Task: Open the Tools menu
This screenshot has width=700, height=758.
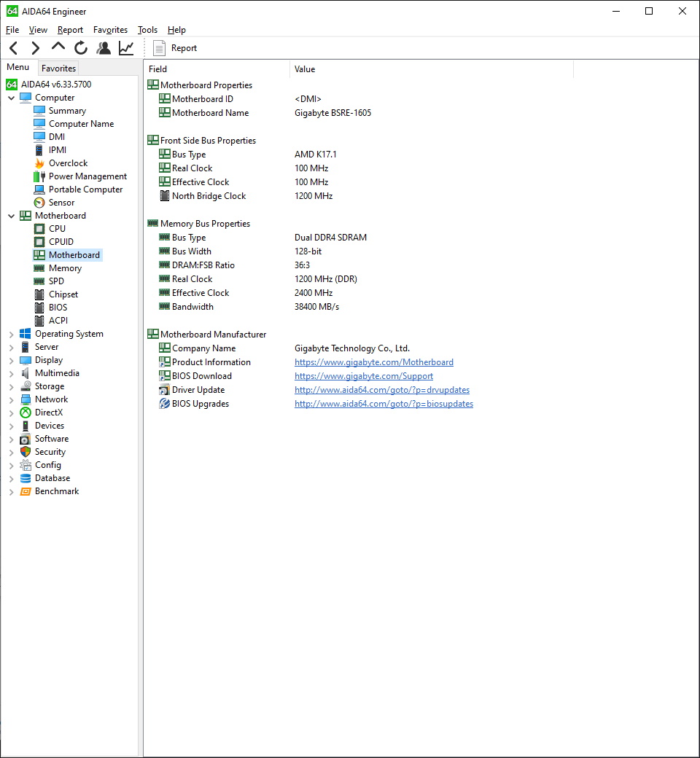Action: 147,30
